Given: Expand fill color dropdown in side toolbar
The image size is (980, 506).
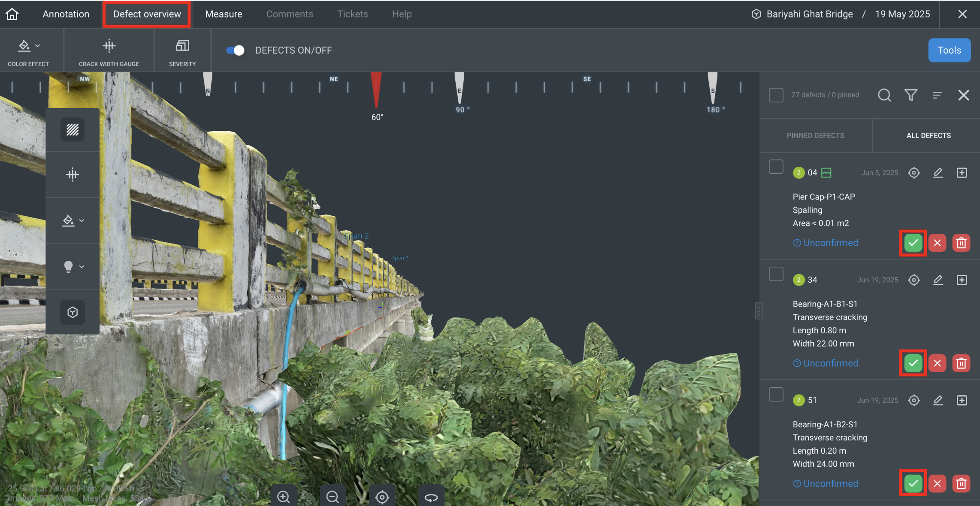Looking at the screenshot, I should point(73,221).
